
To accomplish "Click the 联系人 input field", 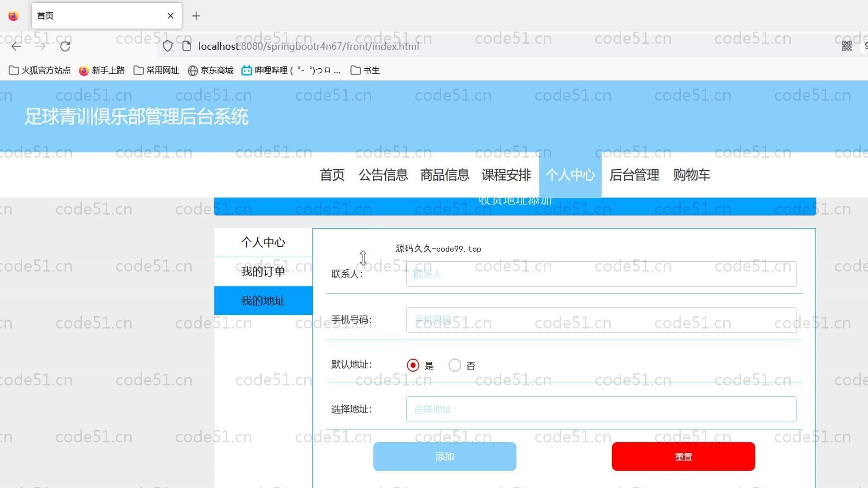I will 601,274.
